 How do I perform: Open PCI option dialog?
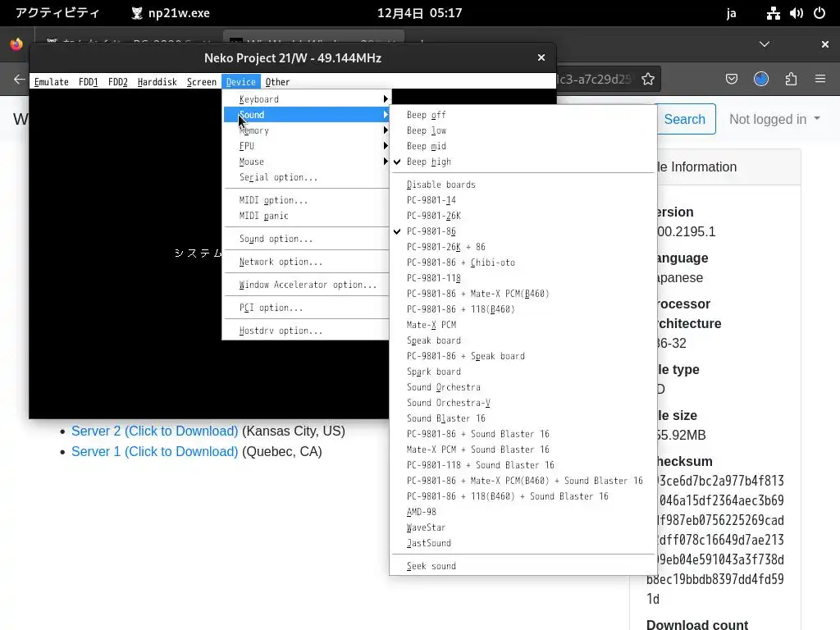[307, 308]
